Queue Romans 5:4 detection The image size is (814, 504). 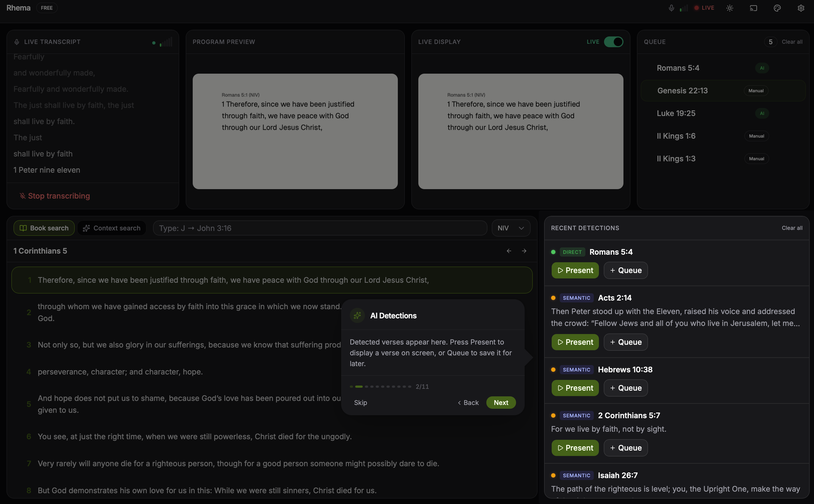pyautogui.click(x=626, y=270)
